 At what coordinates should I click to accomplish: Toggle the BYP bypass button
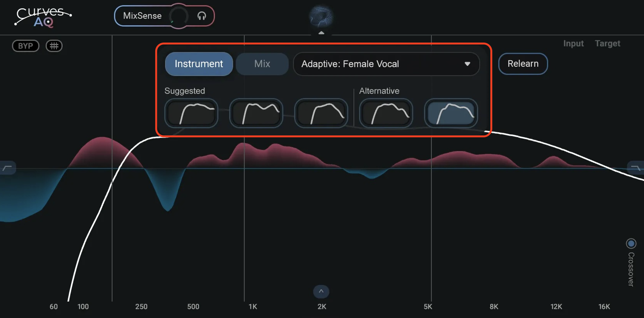[x=26, y=46]
